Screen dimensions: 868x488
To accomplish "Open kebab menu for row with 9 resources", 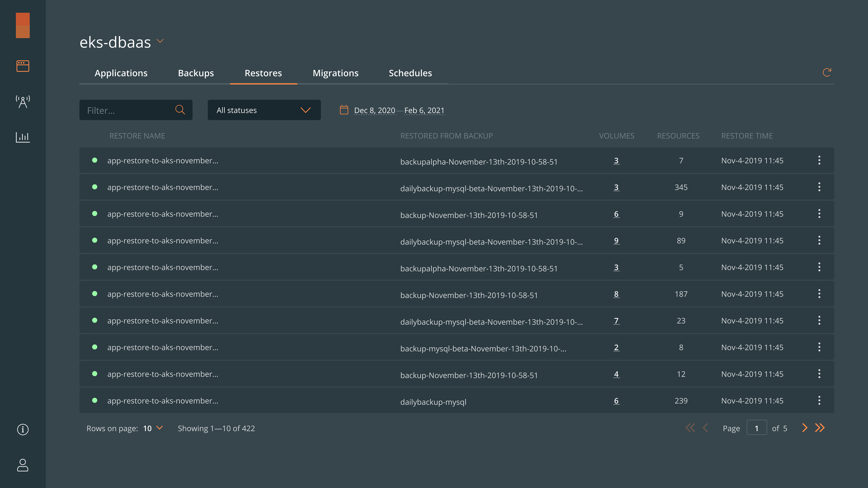I will point(819,213).
